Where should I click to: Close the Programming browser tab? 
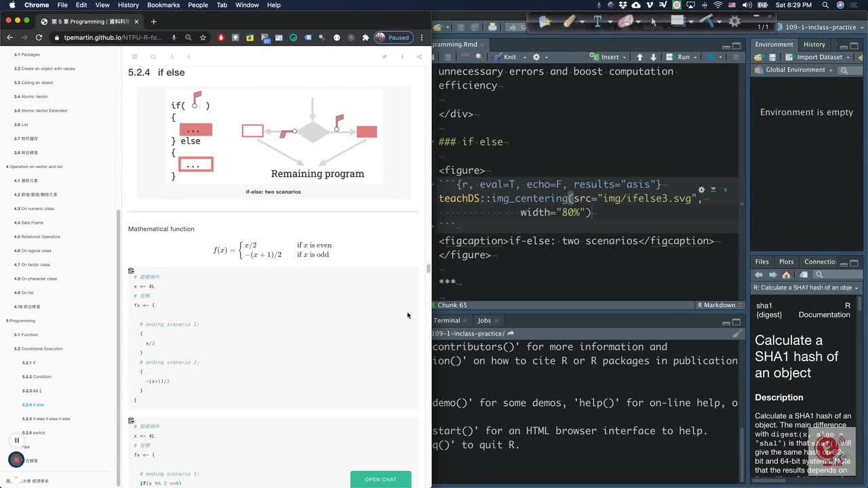[x=136, y=21]
